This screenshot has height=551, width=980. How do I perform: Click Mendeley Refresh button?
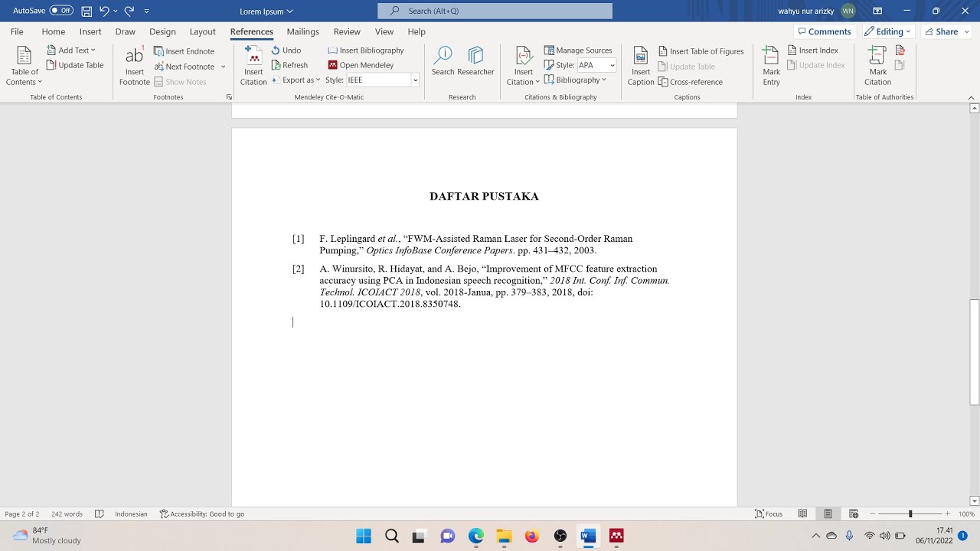click(289, 65)
